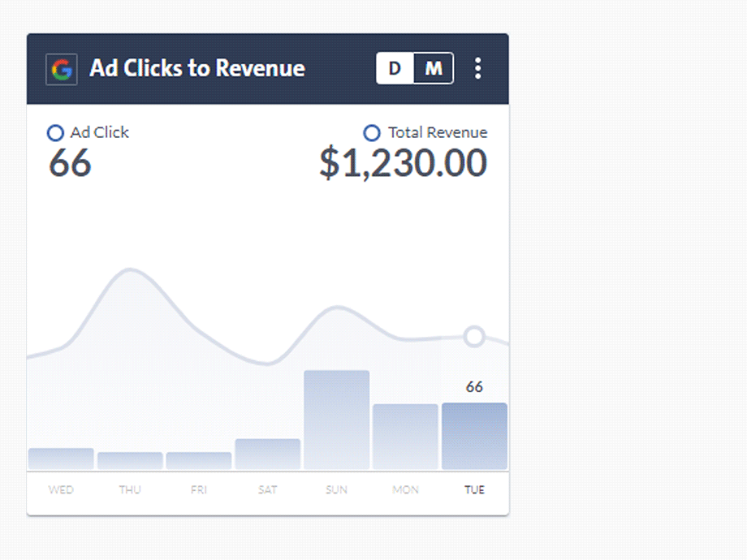This screenshot has height=560, width=747.
Task: Select the Ad Click radio circle
Action: click(55, 133)
